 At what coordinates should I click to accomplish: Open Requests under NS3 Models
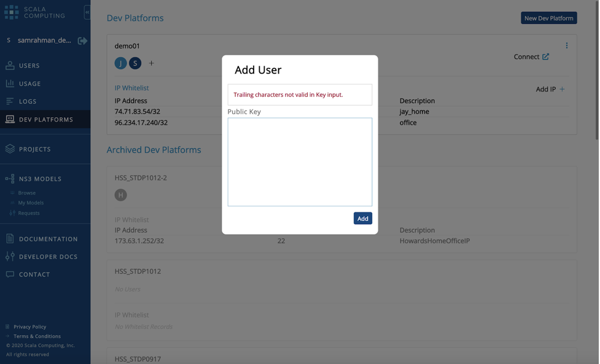pos(28,213)
